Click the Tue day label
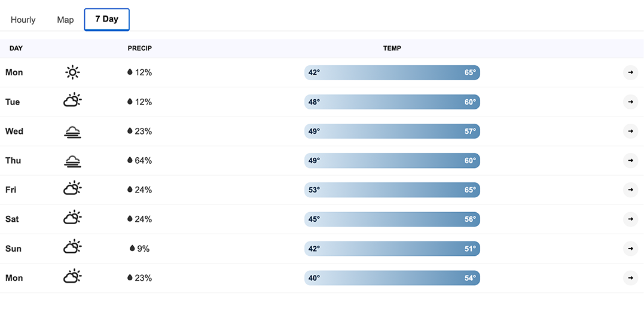This screenshot has height=312, width=644. click(x=13, y=102)
